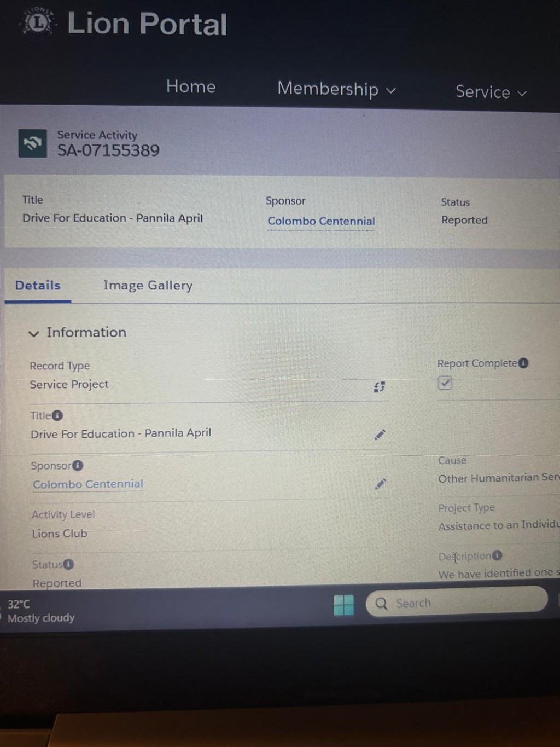Open Colombo Centennial link under Sponsor field

88,484
